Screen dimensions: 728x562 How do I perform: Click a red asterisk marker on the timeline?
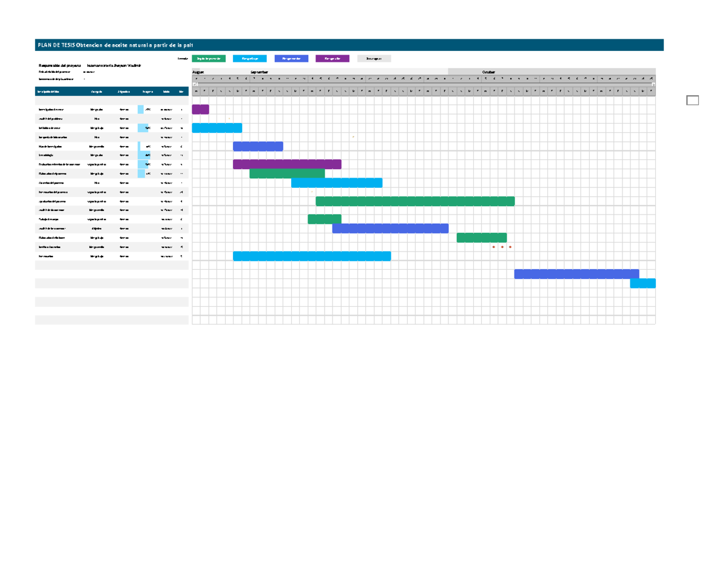coord(494,247)
